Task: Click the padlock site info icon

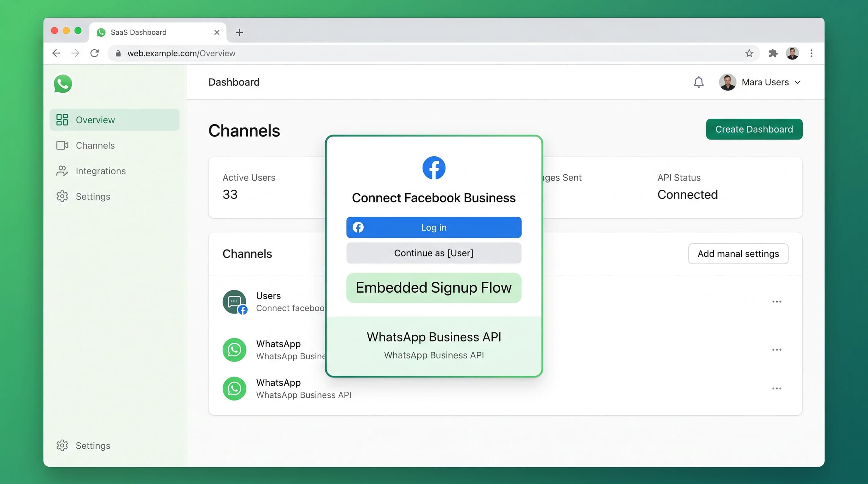Action: coord(118,53)
